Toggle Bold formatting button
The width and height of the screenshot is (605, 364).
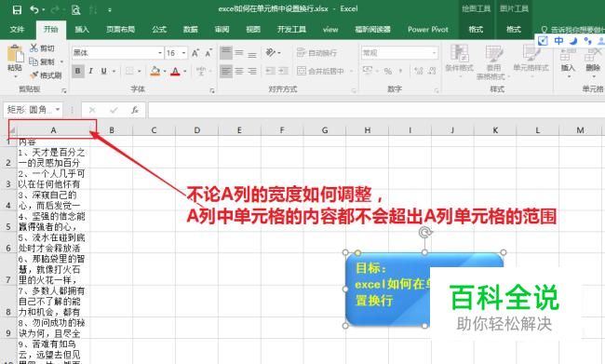click(x=78, y=71)
